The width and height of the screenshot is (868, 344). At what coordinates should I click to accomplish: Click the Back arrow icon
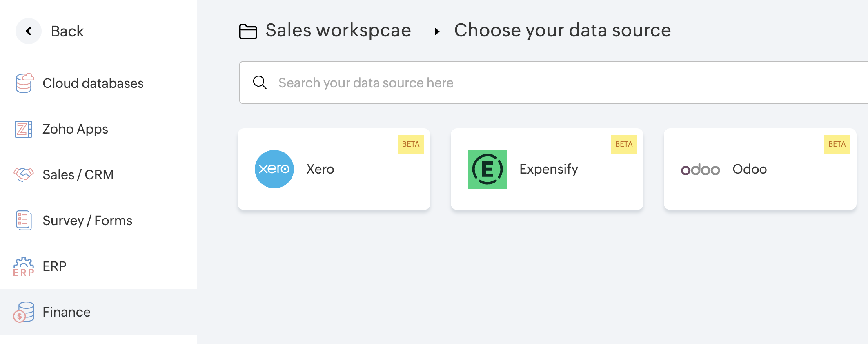tap(29, 31)
